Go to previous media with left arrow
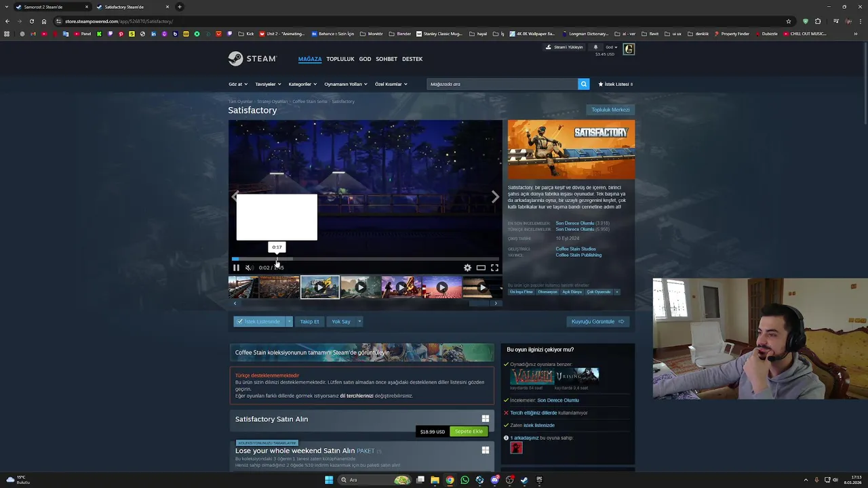Image resolution: width=868 pixels, height=488 pixels. pos(235,197)
